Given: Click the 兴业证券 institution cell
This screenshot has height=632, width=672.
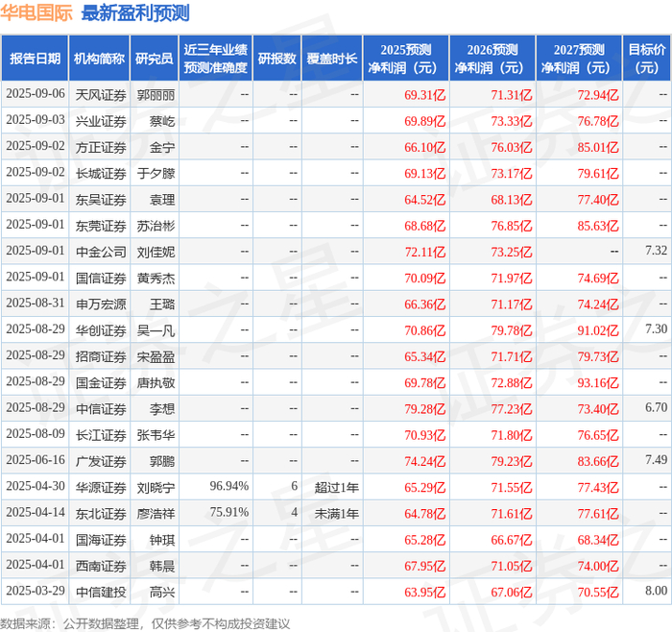Looking at the screenshot, I should [101, 121].
